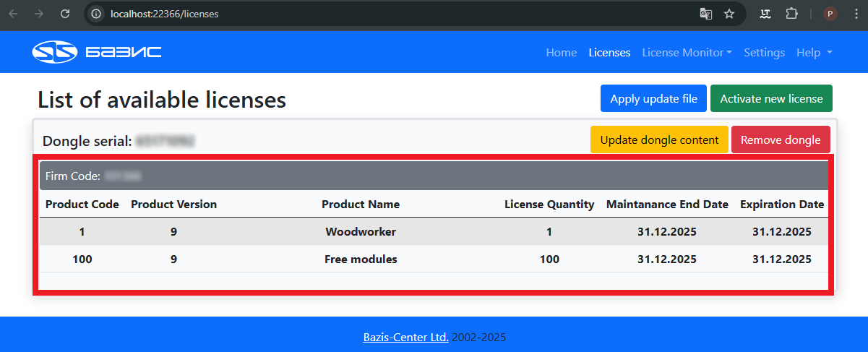Expand the License Monitor dropdown menu
This screenshot has height=352, width=868.
(687, 53)
